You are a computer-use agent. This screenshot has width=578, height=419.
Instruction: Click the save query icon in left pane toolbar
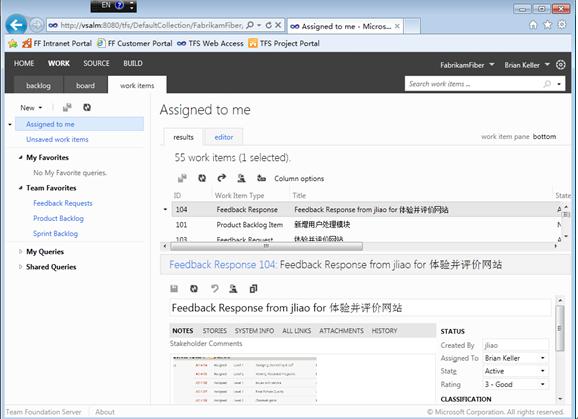click(67, 107)
